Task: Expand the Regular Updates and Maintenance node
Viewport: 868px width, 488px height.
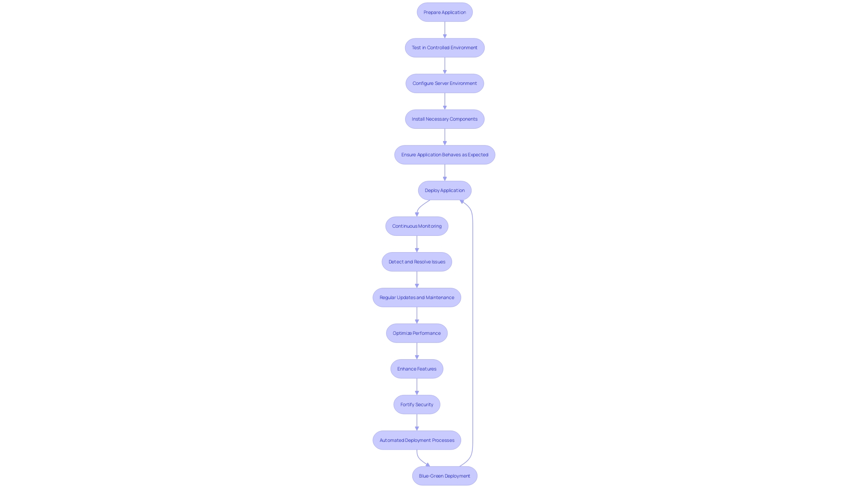Action: pos(417,297)
